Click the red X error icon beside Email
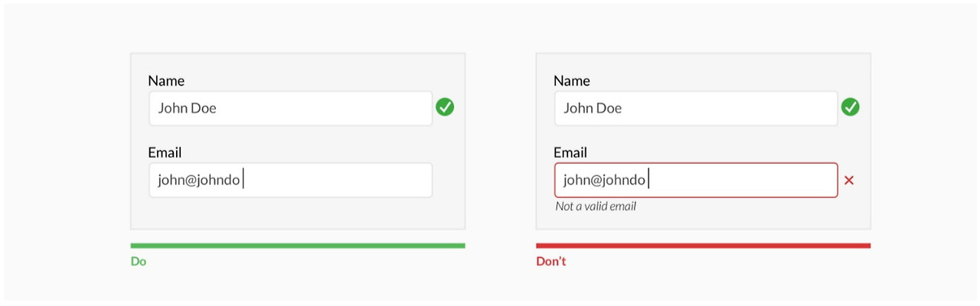This screenshot has width=980, height=306. [848, 181]
